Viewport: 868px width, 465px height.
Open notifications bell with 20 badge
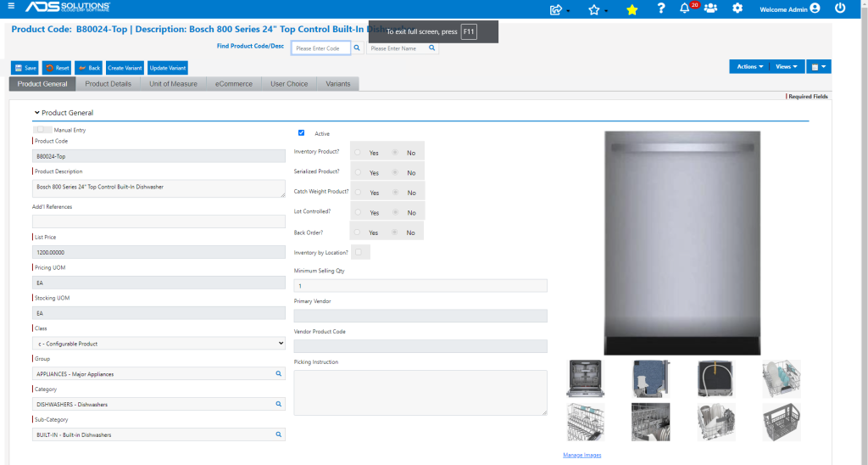click(x=685, y=8)
